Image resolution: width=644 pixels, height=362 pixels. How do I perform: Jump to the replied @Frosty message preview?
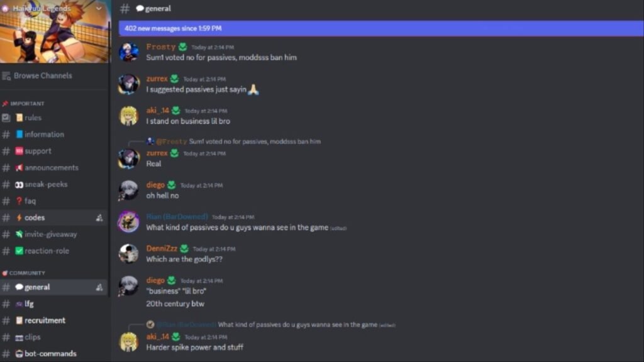238,141
